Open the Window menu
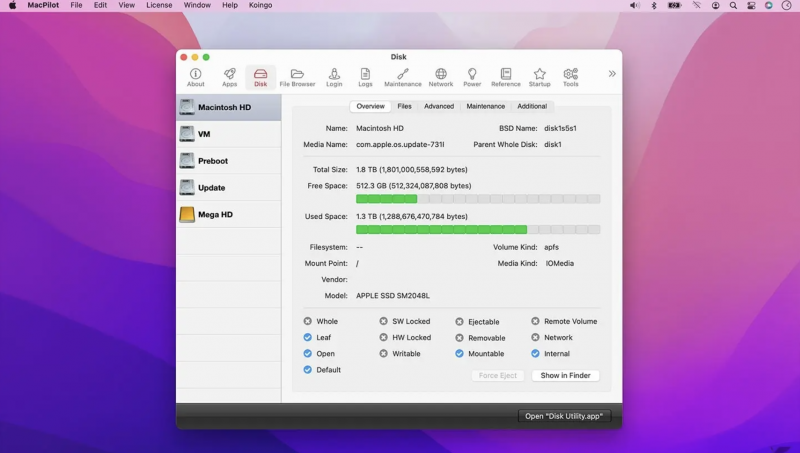Image resolution: width=800 pixels, height=453 pixels. click(197, 5)
